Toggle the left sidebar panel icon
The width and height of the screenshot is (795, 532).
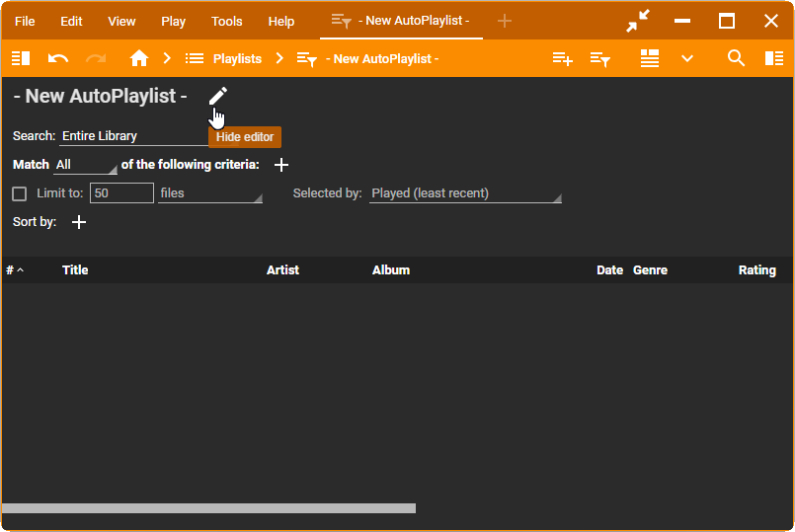pyautogui.click(x=21, y=58)
